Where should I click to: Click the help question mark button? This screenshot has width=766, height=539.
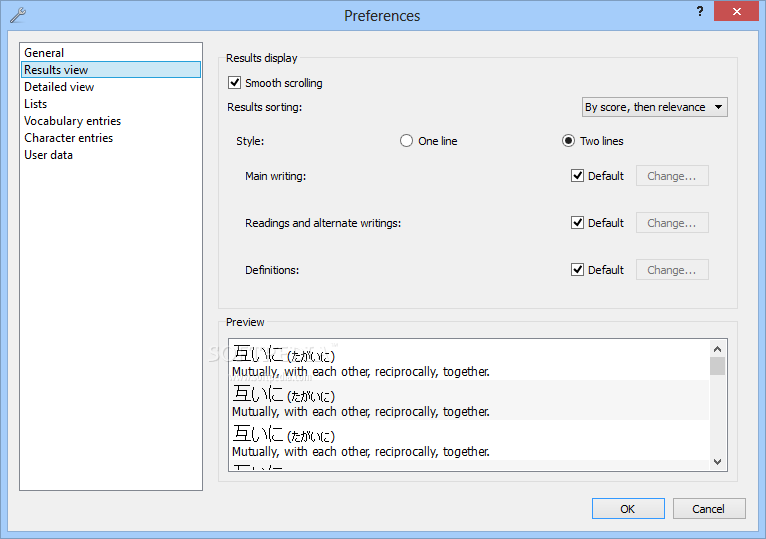coord(700,11)
